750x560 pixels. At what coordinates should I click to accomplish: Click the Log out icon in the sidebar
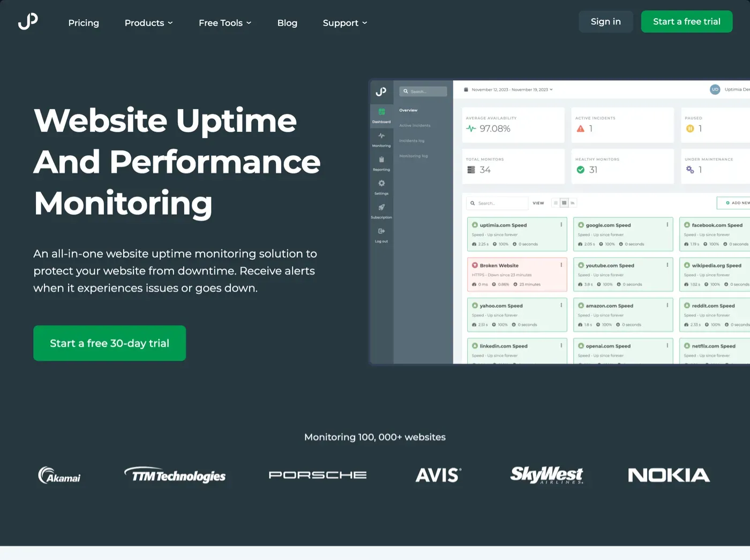coord(381,234)
